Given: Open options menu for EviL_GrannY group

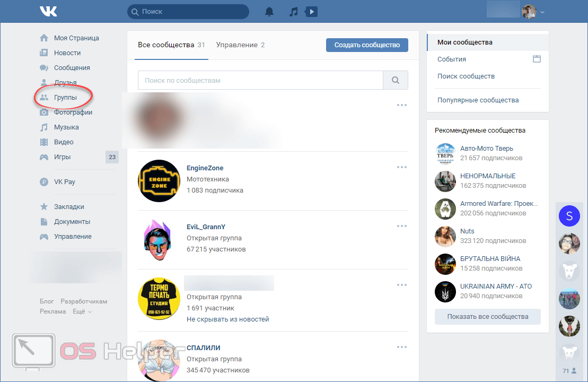Looking at the screenshot, I should (x=402, y=226).
